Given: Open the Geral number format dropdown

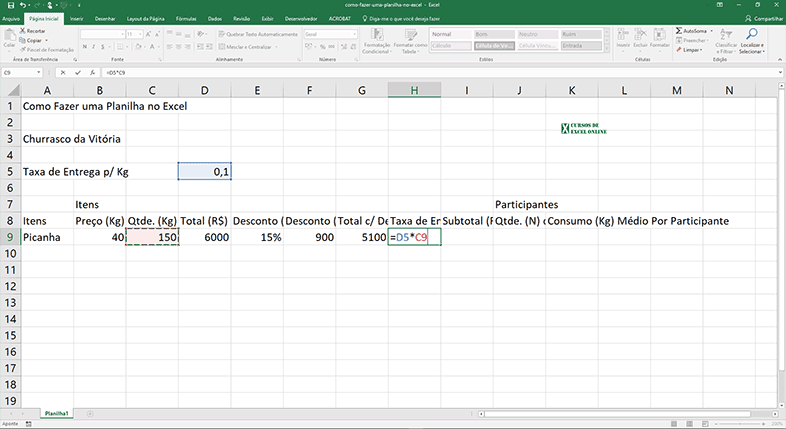Looking at the screenshot, I should pyautogui.click(x=354, y=34).
